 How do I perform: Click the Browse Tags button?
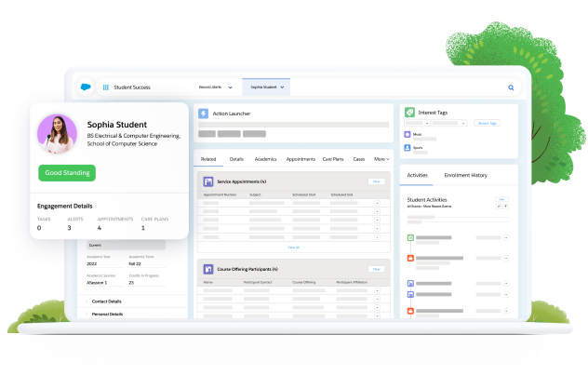[x=488, y=123]
